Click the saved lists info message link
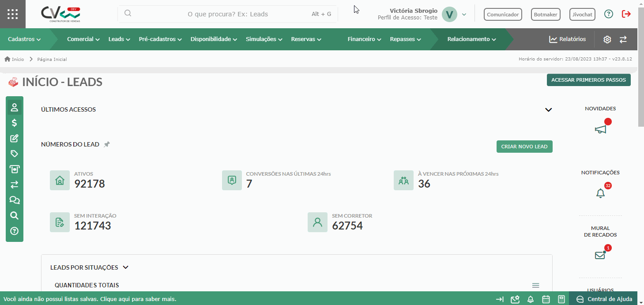 click(x=90, y=299)
